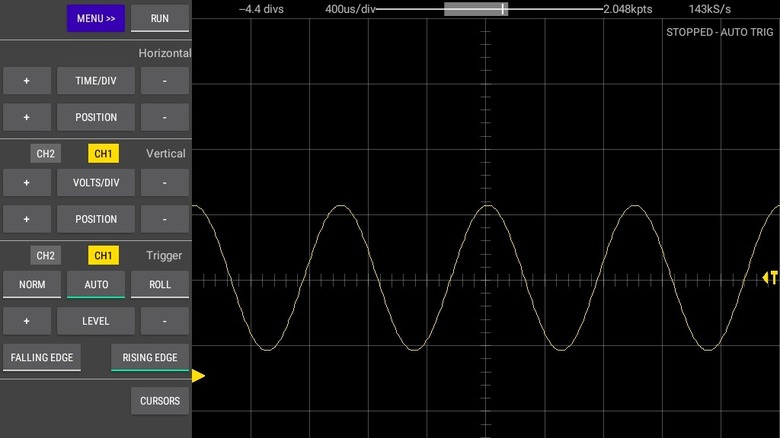Switch trigger mode to ROLL
780x438 pixels.
click(x=160, y=285)
